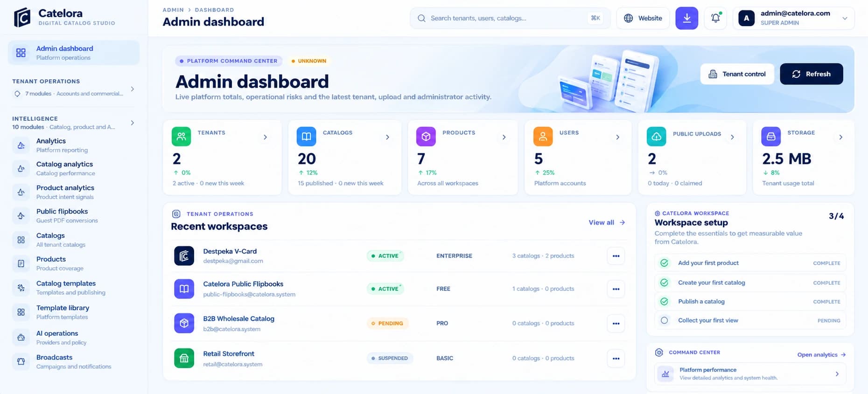Image resolution: width=868 pixels, height=394 pixels.
Task: Click Catelora Public Flipbooks book icon
Action: (184, 289)
